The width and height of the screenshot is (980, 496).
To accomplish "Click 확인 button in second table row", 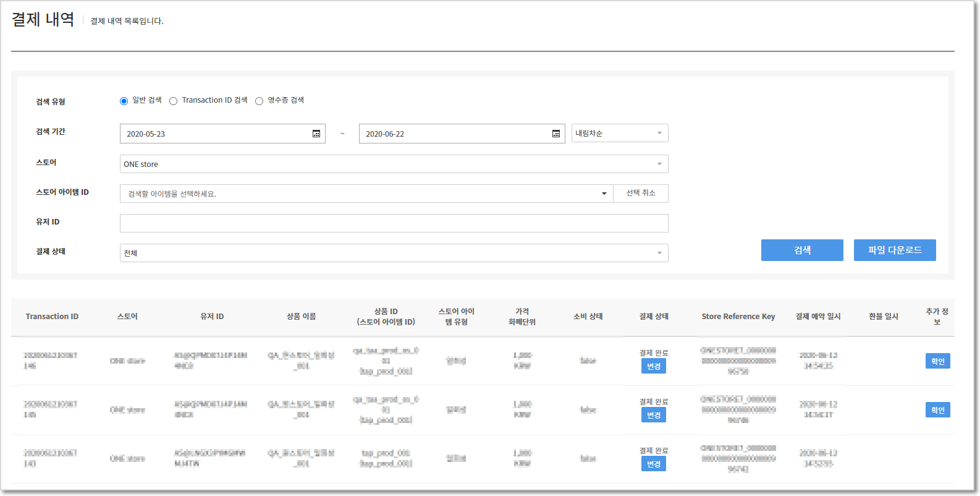I will pos(938,410).
